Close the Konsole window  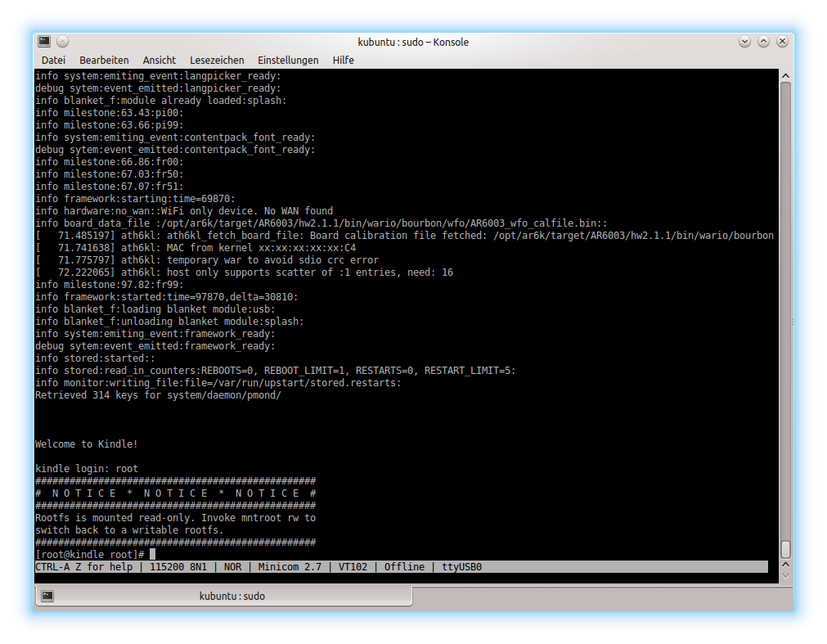pyautogui.click(x=782, y=41)
